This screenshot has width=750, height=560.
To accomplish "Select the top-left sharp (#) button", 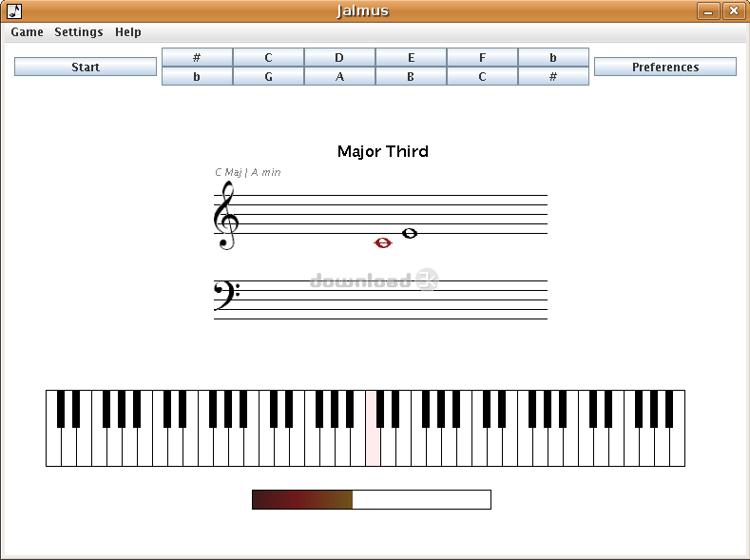I will pos(197,57).
